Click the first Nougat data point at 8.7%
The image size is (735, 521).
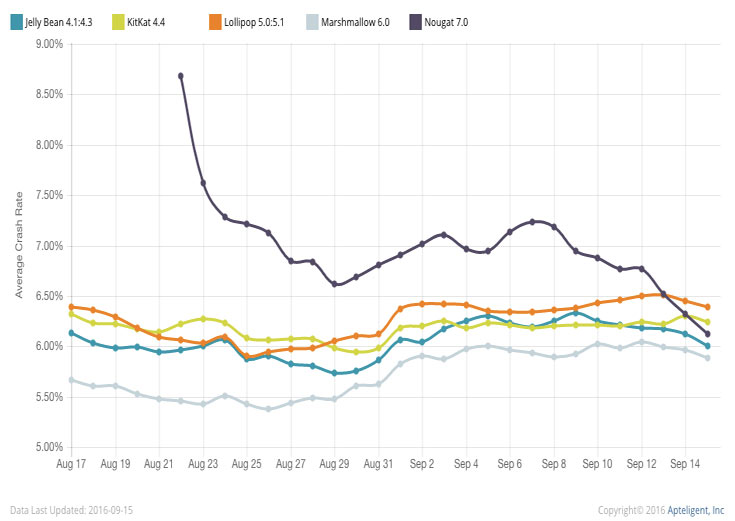click(181, 76)
